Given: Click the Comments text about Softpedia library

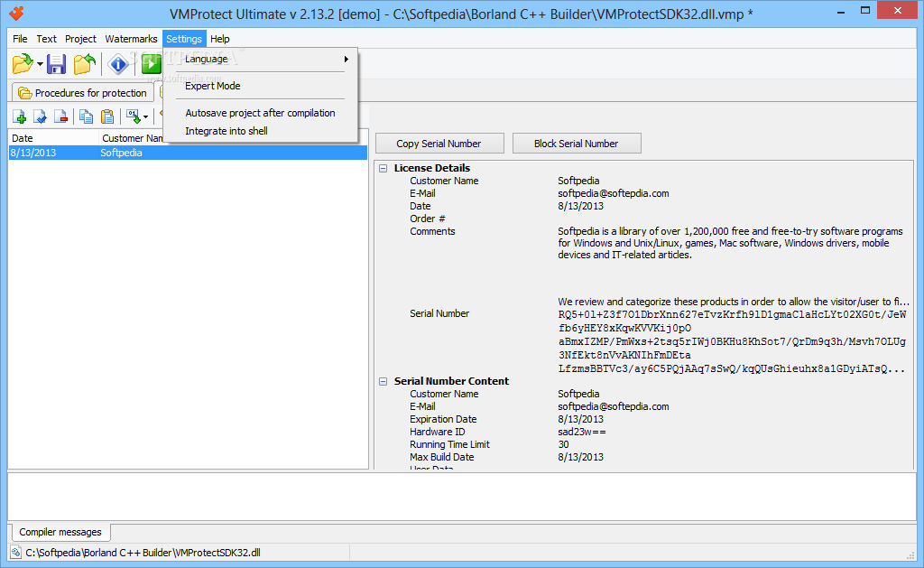Looking at the screenshot, I should click(x=730, y=243).
